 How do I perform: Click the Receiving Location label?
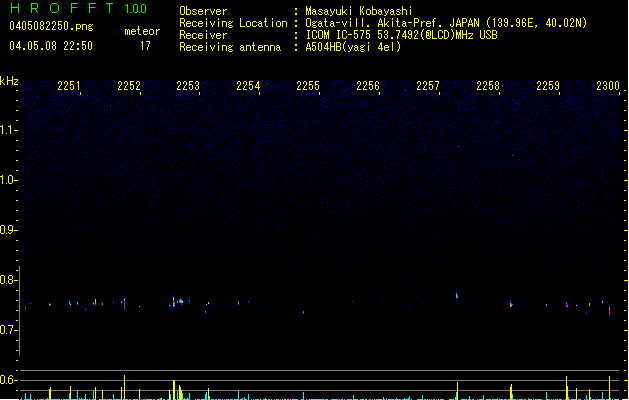[233, 23]
